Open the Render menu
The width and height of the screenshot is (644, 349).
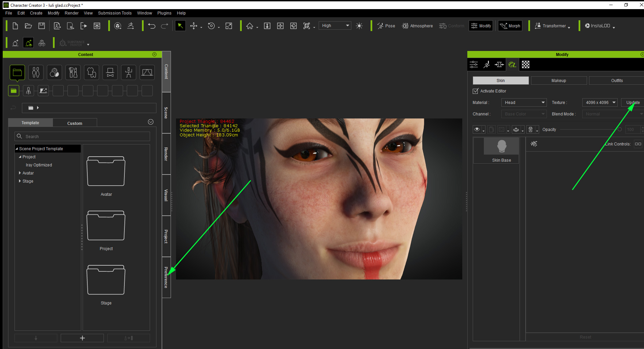pos(71,13)
